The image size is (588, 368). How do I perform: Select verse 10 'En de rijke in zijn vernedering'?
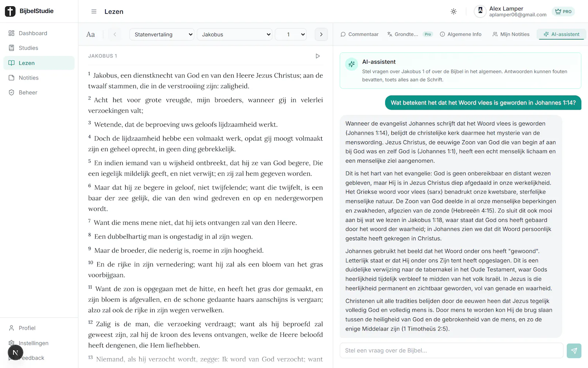point(205,270)
